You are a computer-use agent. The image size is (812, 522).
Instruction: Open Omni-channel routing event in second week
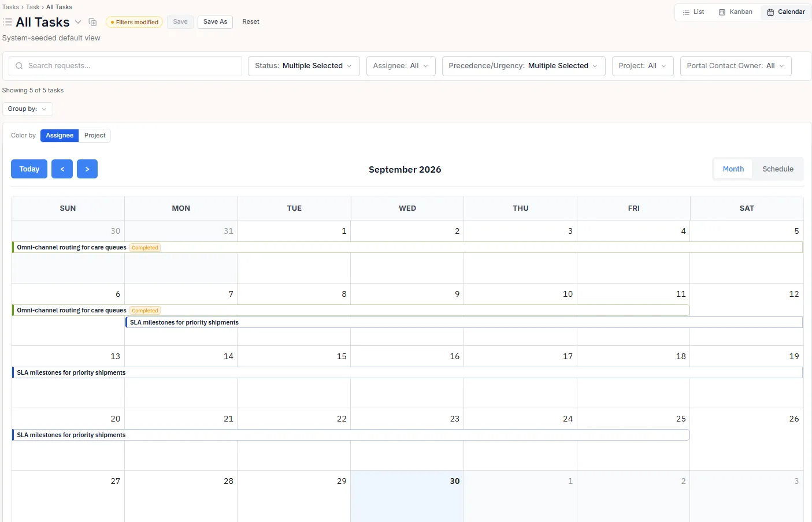351,310
